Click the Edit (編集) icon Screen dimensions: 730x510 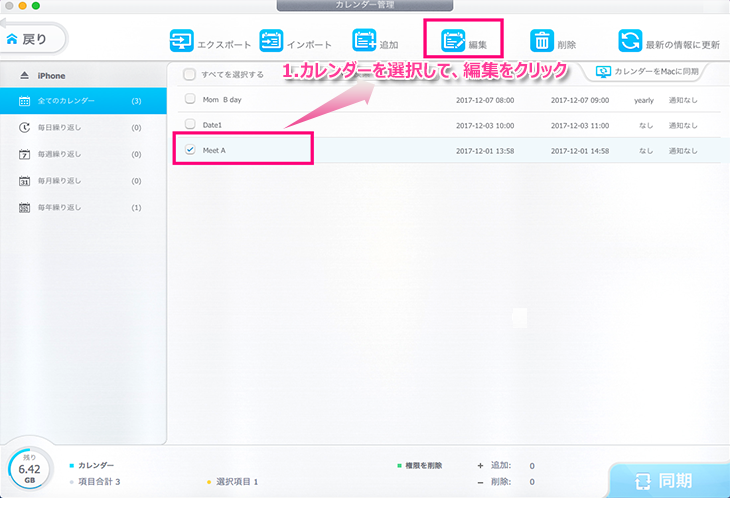[x=453, y=41]
